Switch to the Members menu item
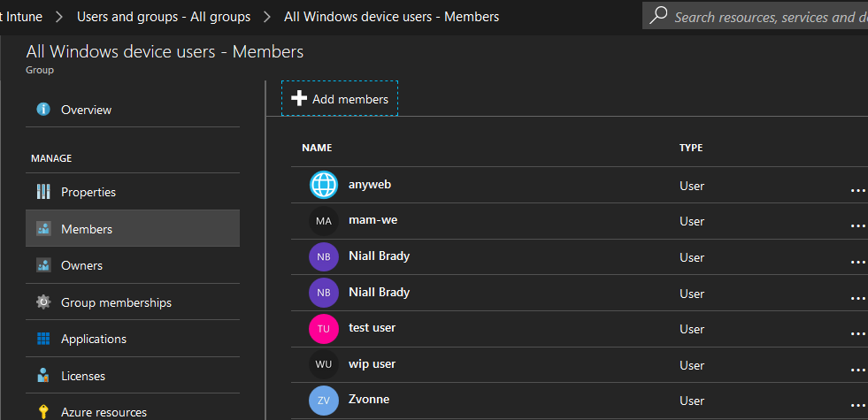 (x=133, y=228)
